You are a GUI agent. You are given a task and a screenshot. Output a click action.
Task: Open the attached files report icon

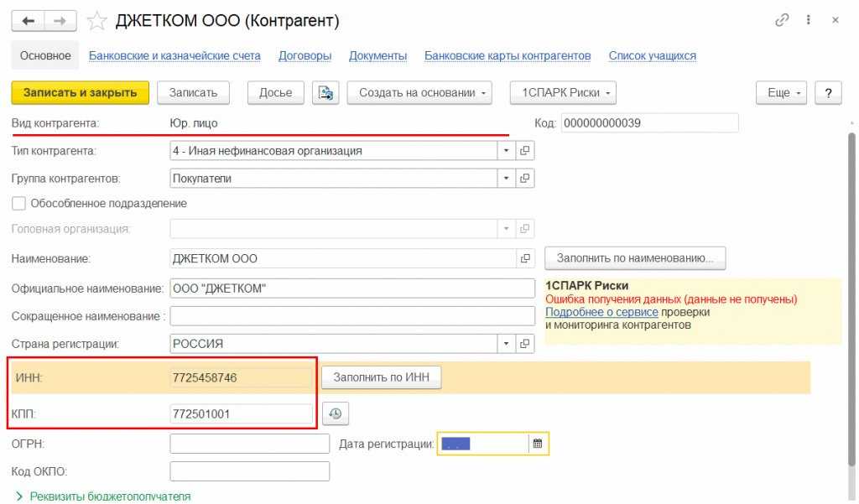click(x=325, y=93)
